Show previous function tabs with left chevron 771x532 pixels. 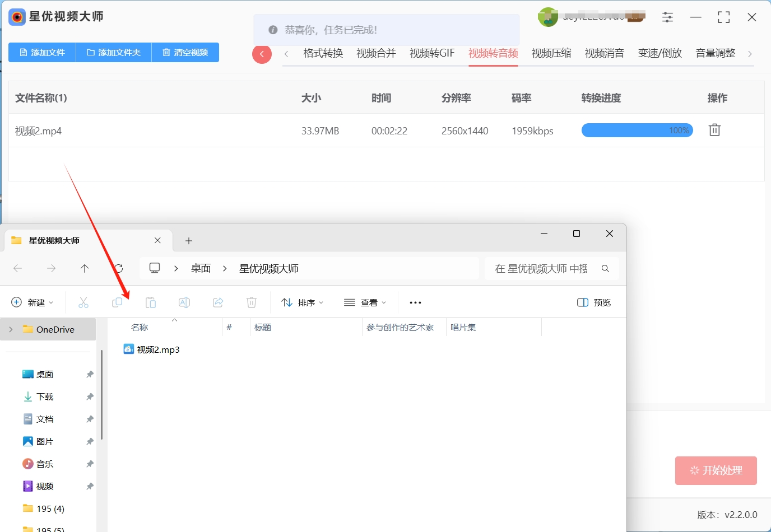point(286,54)
